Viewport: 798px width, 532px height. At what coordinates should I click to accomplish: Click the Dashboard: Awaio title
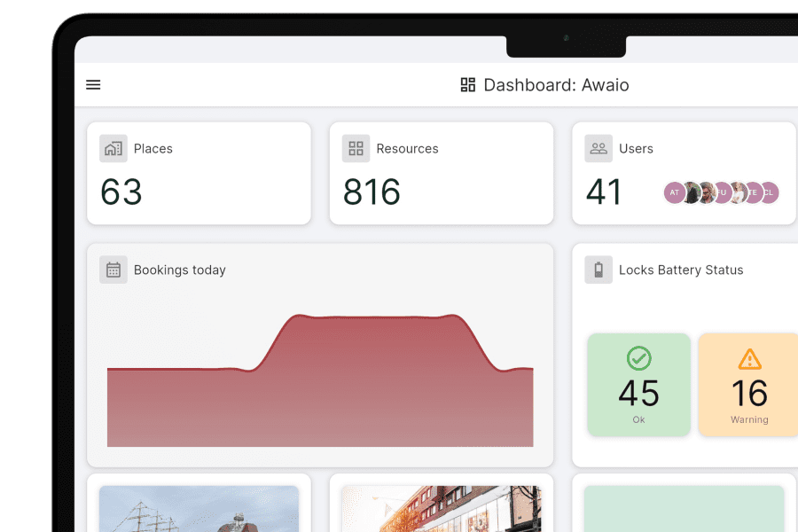click(554, 84)
